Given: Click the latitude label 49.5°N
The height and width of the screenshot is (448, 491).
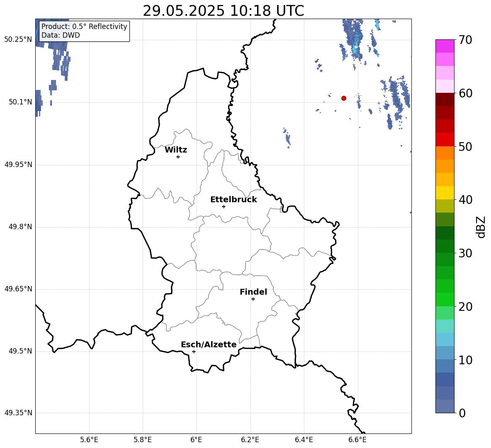Looking at the screenshot, I should click(20, 351).
